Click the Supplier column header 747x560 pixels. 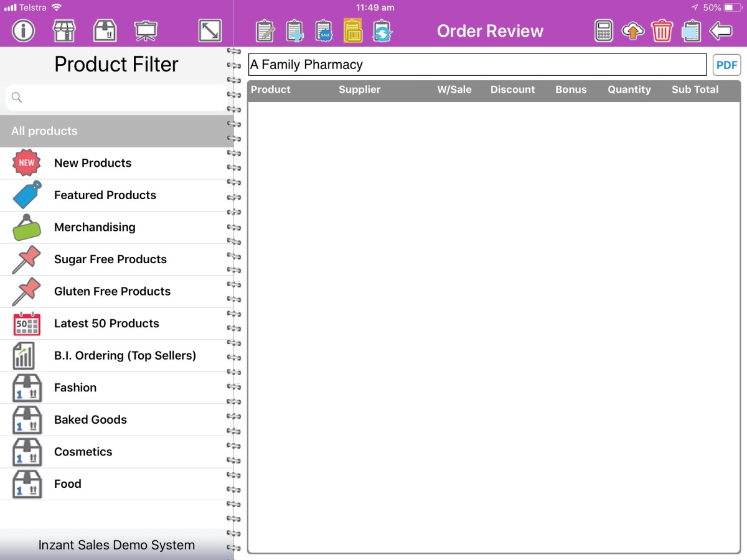(360, 90)
